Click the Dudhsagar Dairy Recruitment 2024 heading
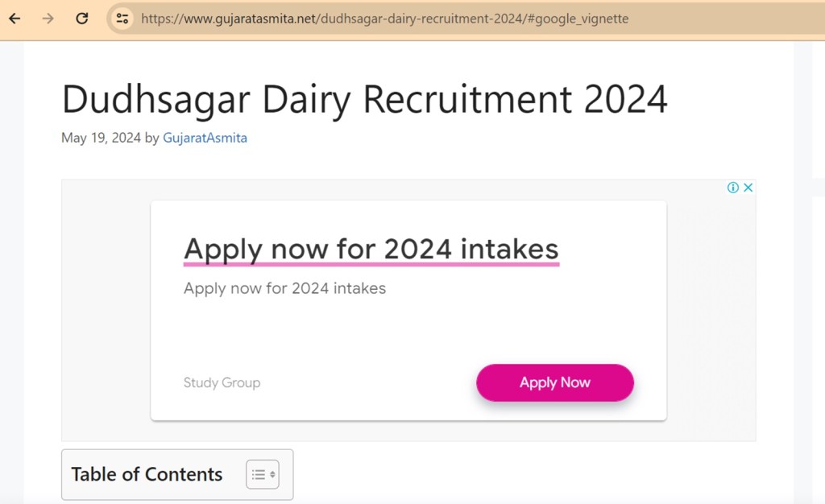Image resolution: width=825 pixels, height=504 pixels. tap(364, 100)
